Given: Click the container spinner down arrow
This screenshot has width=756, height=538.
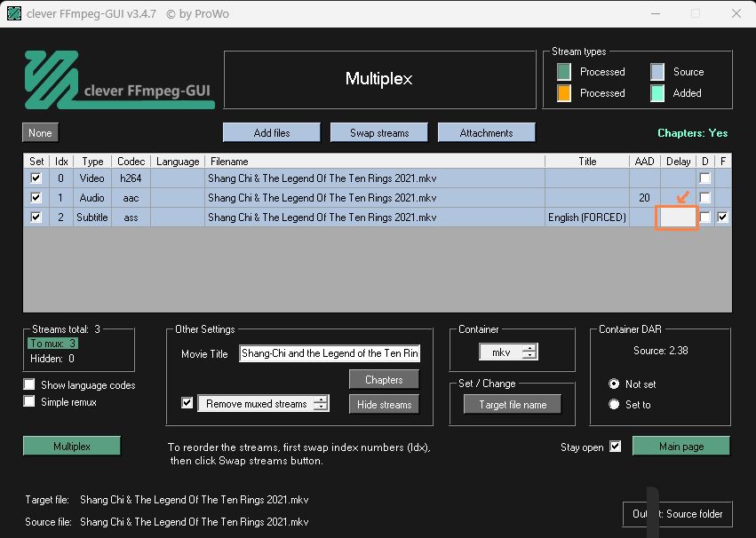Looking at the screenshot, I should tap(529, 356).
